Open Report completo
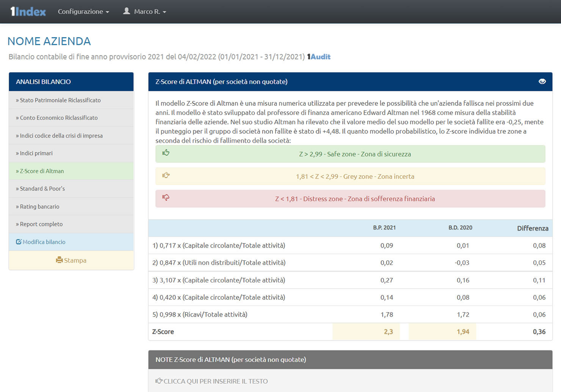The width and height of the screenshot is (561, 392). click(x=71, y=224)
